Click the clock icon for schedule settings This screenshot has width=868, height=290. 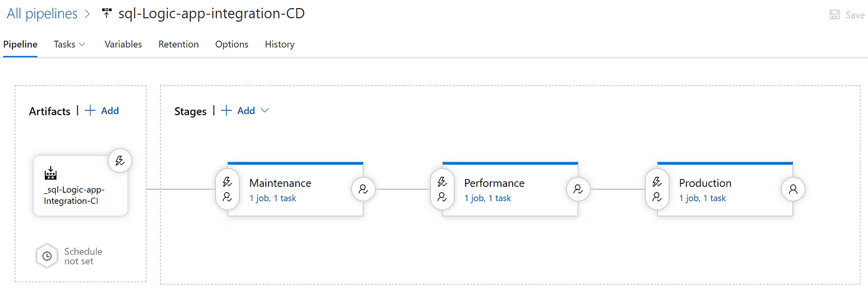pyautogui.click(x=46, y=256)
